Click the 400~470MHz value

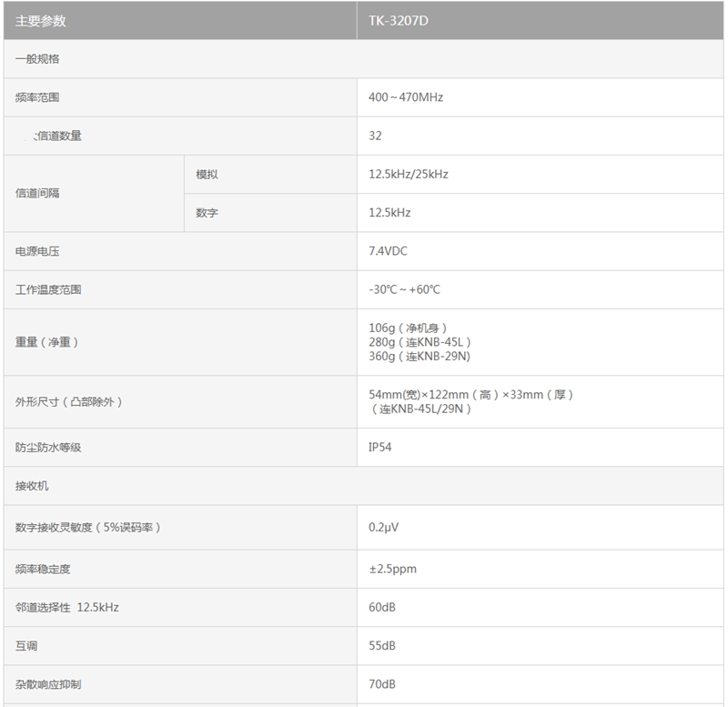coord(406,97)
